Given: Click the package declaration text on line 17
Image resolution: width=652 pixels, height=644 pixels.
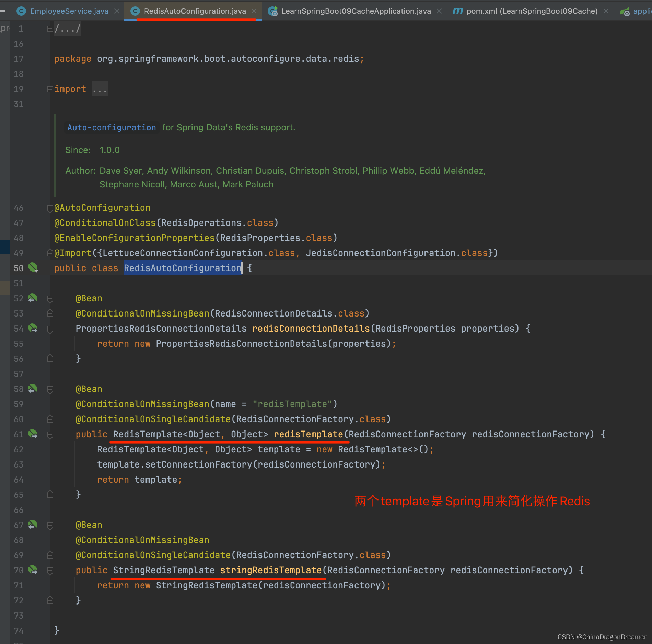Looking at the screenshot, I should tap(209, 59).
